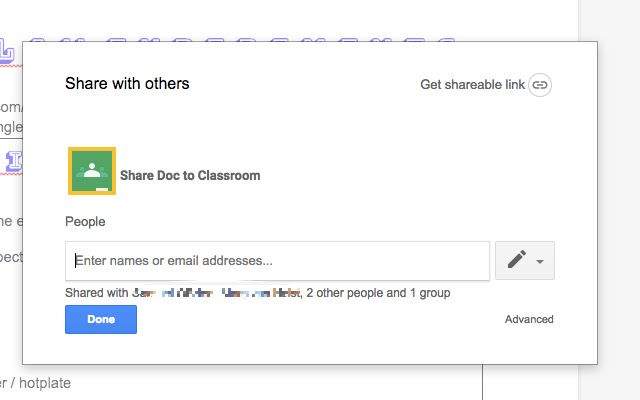Click the chain link icon

click(x=540, y=85)
